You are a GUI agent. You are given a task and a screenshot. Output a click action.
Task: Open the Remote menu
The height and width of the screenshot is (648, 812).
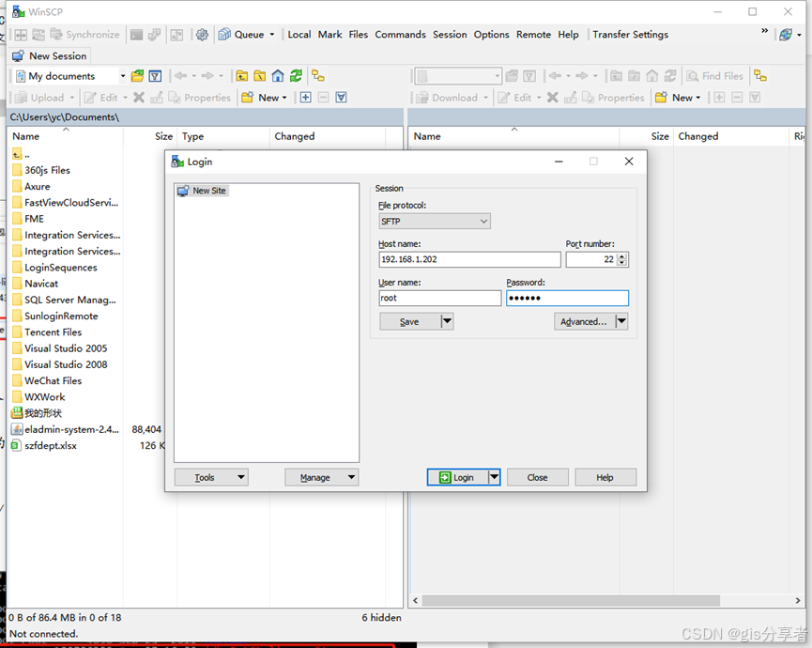(533, 35)
